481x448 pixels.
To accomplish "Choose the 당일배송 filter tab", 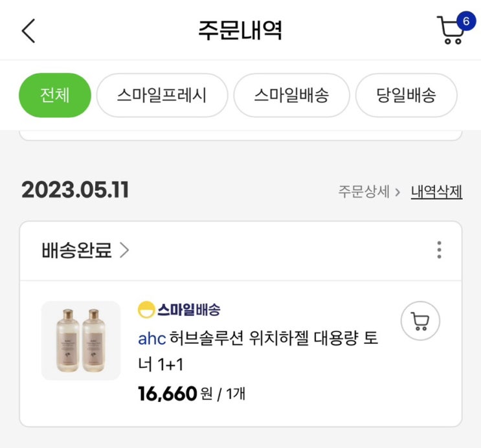I will click(406, 95).
